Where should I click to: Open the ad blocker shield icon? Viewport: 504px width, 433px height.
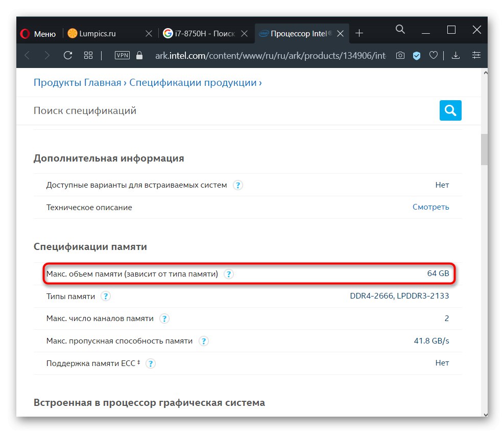click(x=417, y=55)
